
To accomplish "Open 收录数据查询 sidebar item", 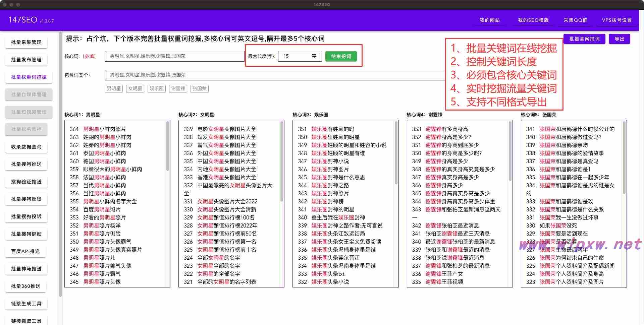I will 26,147.
